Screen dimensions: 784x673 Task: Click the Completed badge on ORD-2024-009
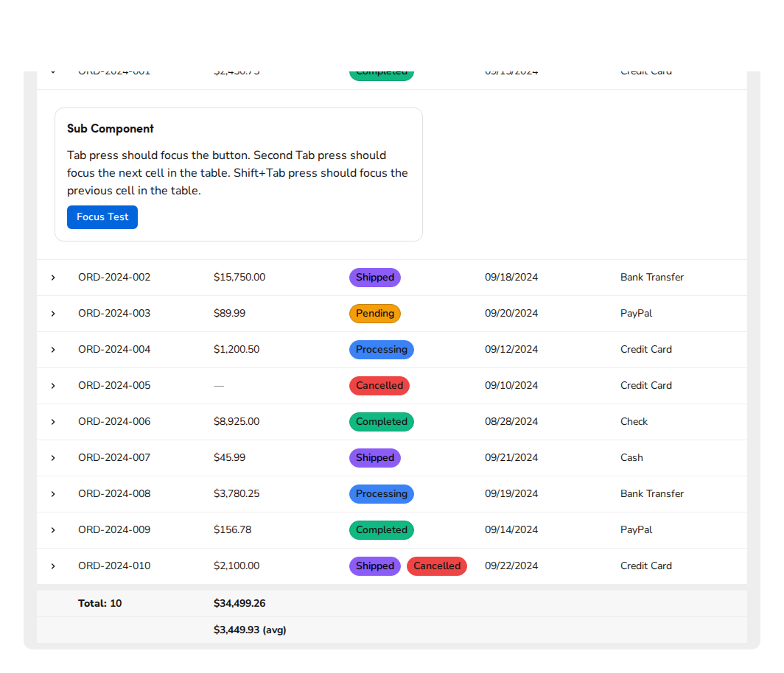click(x=381, y=529)
